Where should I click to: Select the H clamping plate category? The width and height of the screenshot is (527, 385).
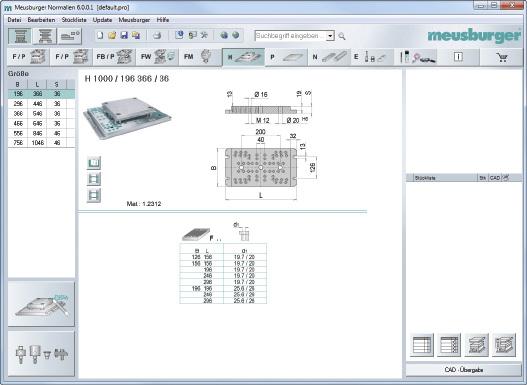tap(244, 57)
